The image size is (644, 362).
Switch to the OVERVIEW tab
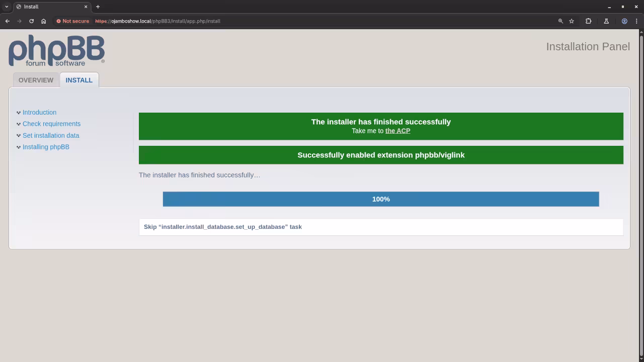click(36, 80)
